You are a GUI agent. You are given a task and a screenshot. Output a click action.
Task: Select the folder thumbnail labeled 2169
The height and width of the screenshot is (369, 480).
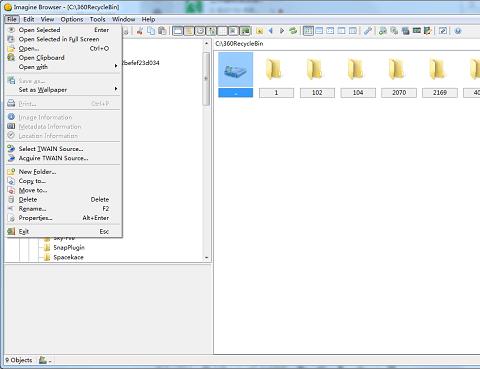tap(440, 75)
